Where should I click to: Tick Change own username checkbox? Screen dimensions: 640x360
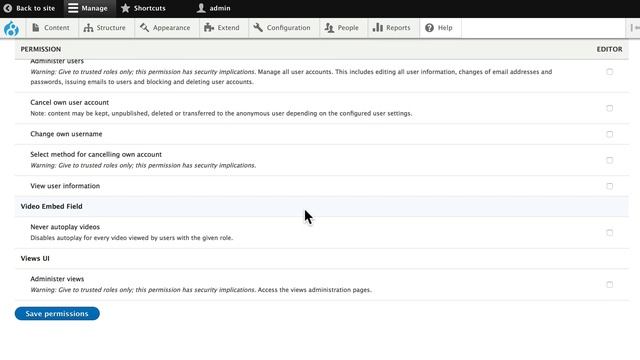609,134
